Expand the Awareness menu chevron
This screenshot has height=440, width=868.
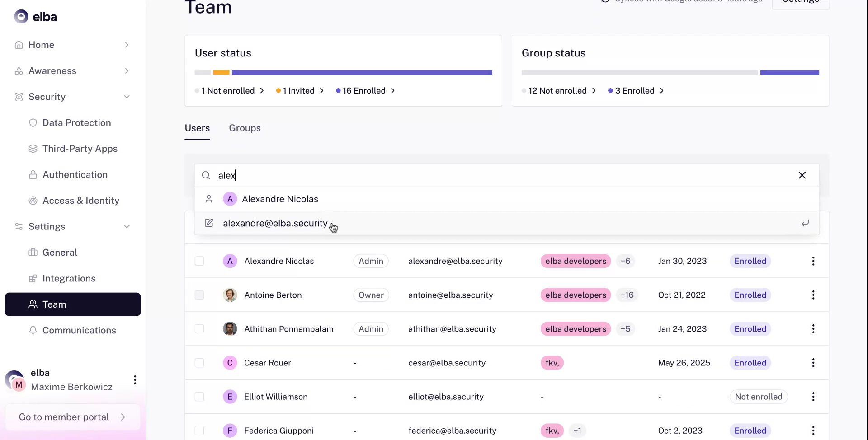pyautogui.click(x=127, y=71)
